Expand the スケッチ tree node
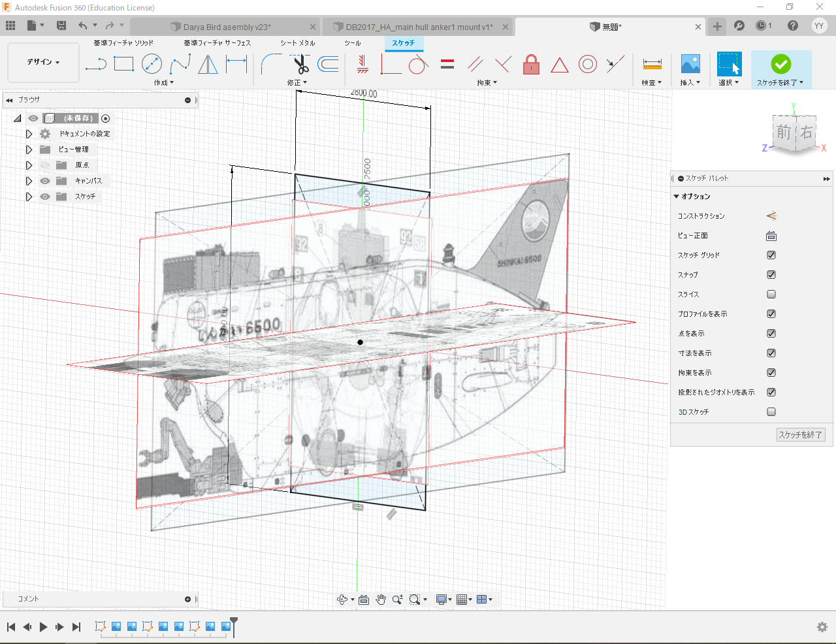The height and width of the screenshot is (644, 836). click(29, 197)
